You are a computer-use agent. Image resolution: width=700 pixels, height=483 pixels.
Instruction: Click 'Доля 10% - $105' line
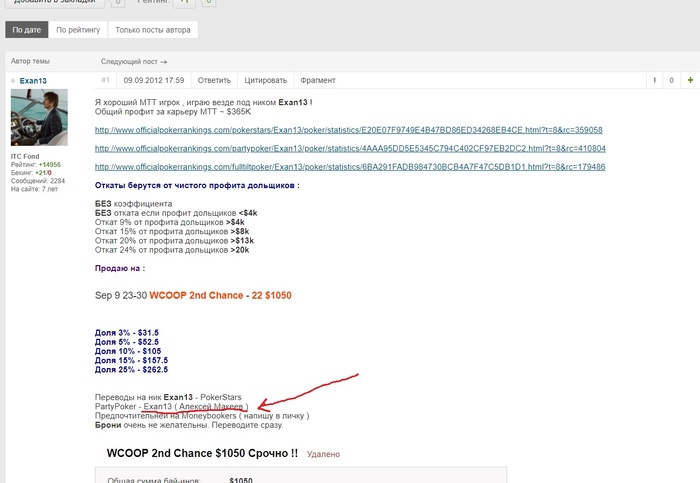128,351
